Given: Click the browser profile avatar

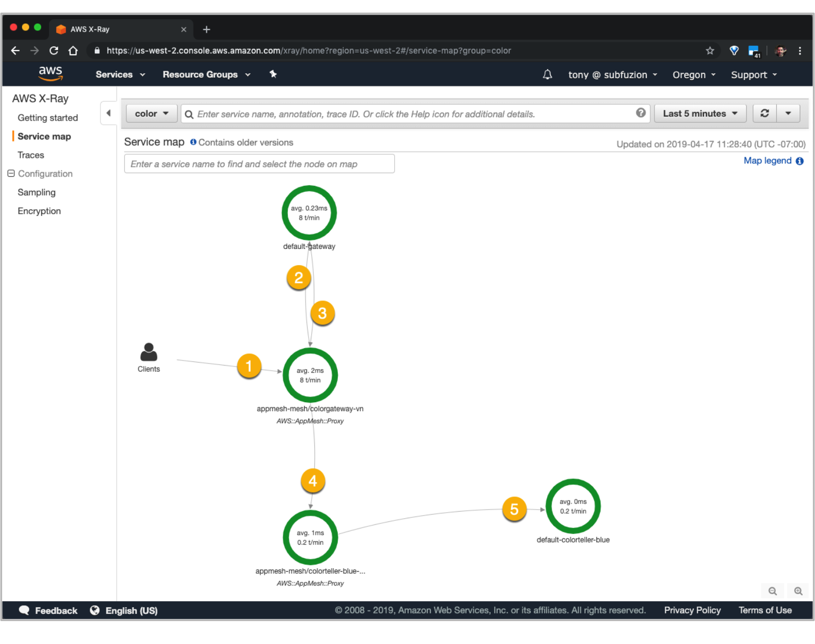Looking at the screenshot, I should pyautogui.click(x=780, y=50).
